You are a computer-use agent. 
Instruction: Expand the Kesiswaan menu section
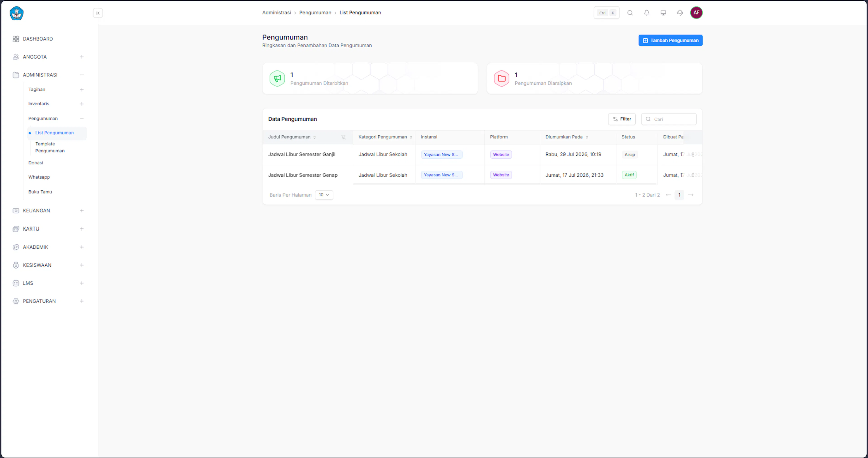coord(82,265)
